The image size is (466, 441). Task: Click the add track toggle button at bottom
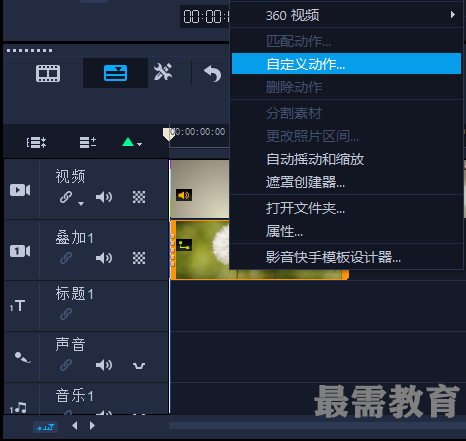(x=45, y=427)
